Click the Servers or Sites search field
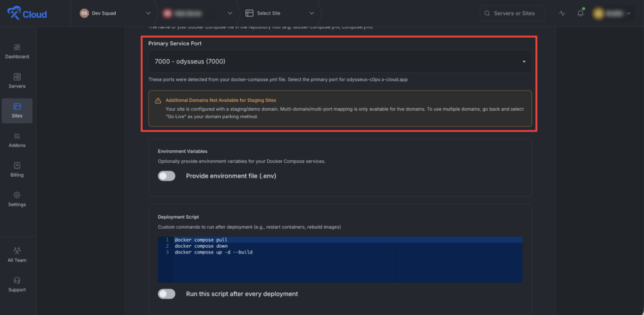Screen dimensions: 644x315 click(512, 13)
